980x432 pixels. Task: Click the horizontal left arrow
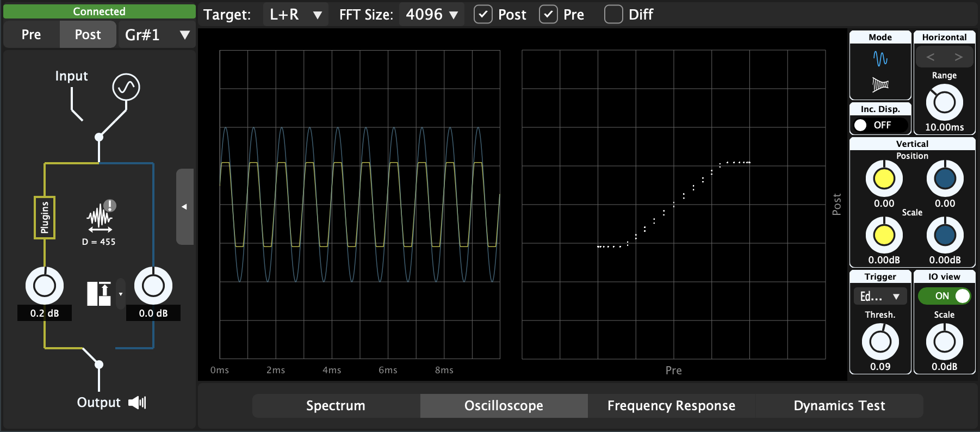(x=931, y=57)
